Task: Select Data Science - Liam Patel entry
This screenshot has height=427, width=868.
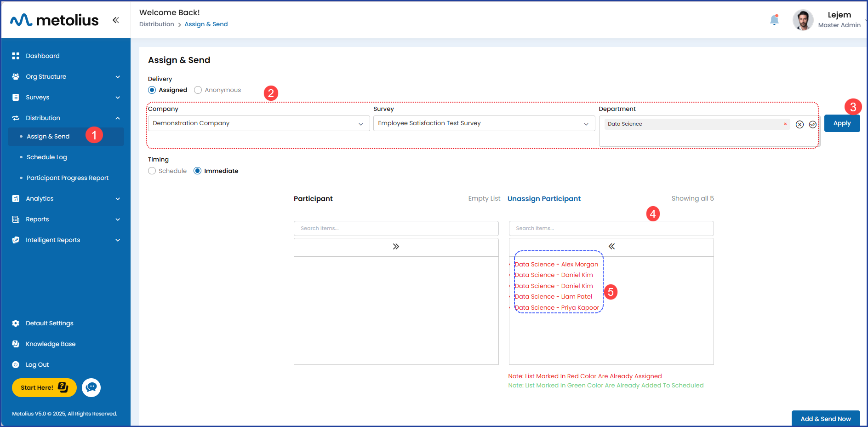Action: [x=554, y=297]
